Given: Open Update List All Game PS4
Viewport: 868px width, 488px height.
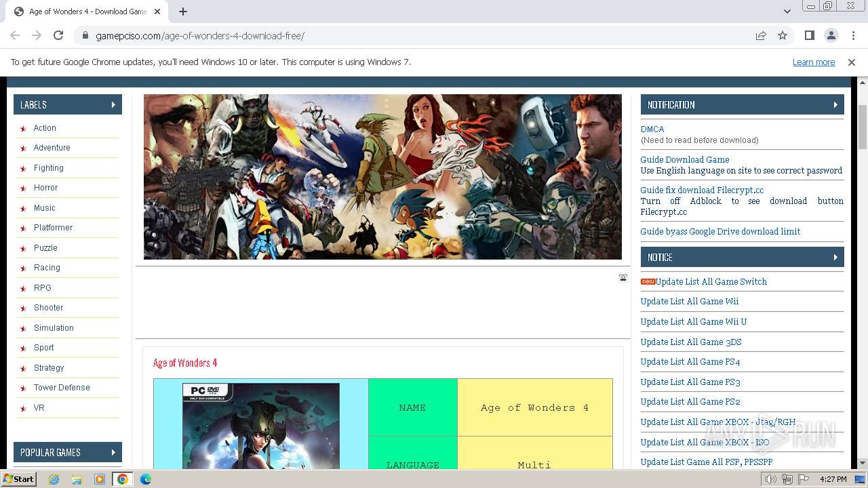Looking at the screenshot, I should tap(690, 361).
